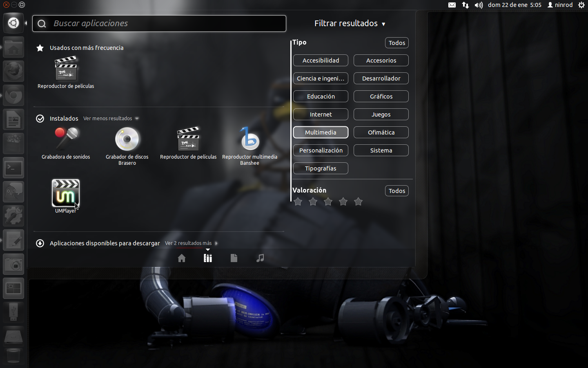Open the Trash at the launcher bottom
Image resolution: width=588 pixels, height=368 pixels.
[13, 356]
